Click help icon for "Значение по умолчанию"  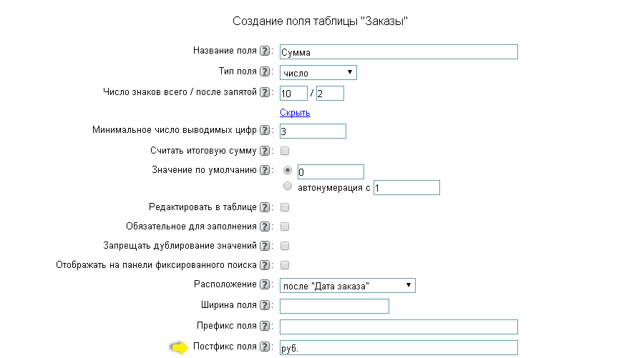265,170
